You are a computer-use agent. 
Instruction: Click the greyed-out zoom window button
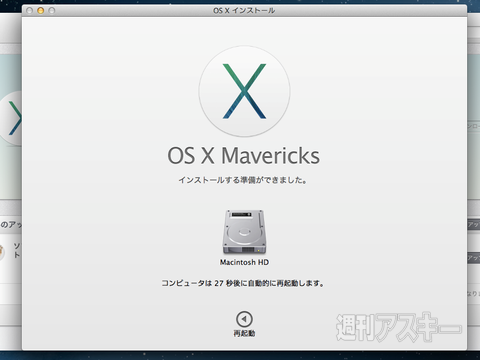click(x=52, y=11)
